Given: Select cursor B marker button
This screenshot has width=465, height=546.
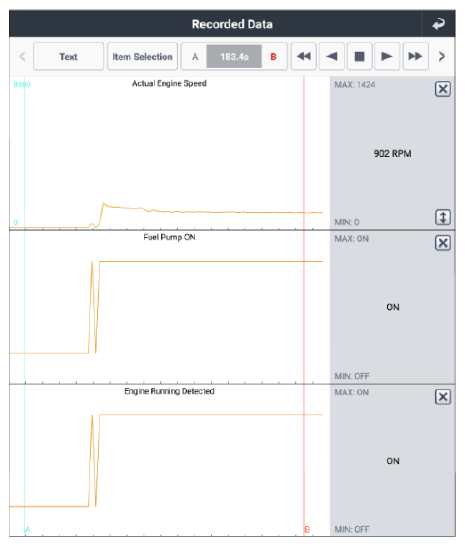Looking at the screenshot, I should (x=273, y=56).
